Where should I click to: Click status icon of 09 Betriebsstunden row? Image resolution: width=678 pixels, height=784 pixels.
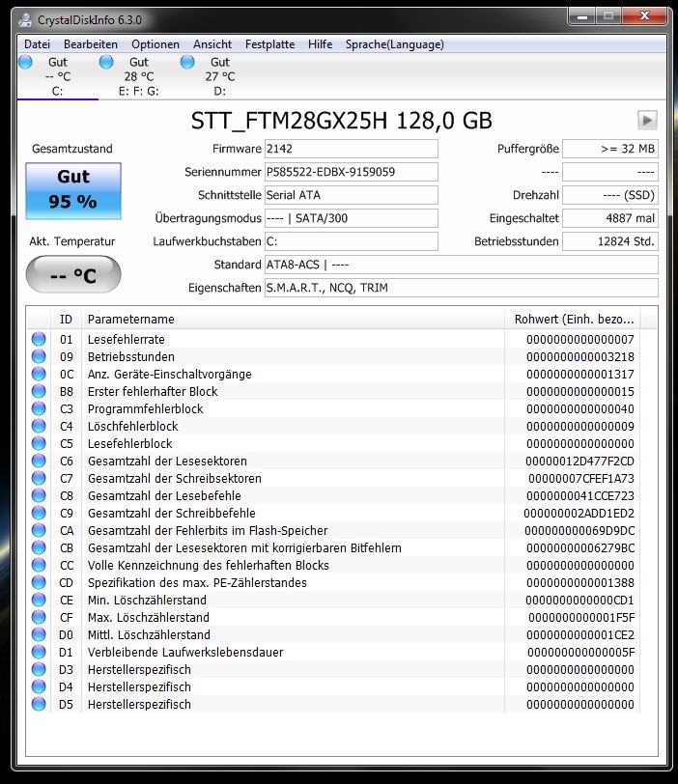pos(39,356)
